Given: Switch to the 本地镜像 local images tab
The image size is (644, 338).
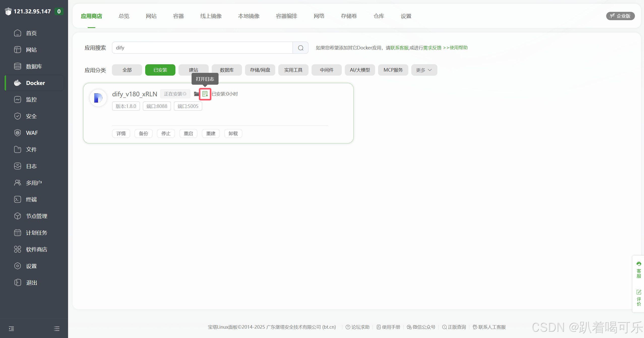Looking at the screenshot, I should point(249,16).
